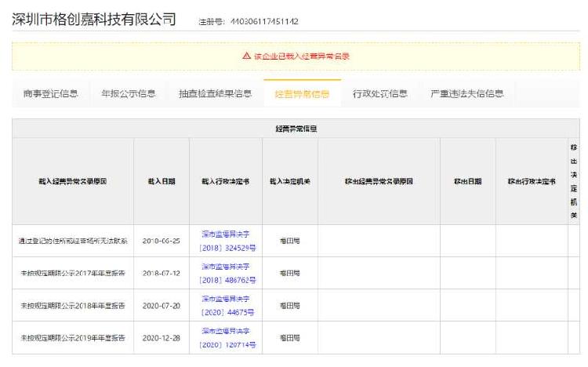Click the reason cell about unreachable registered address

point(73,241)
